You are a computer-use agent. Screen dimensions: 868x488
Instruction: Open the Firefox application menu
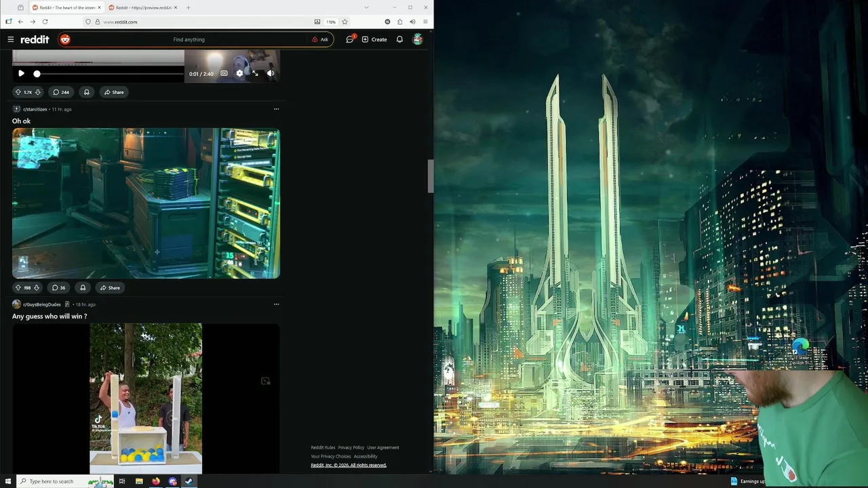(x=425, y=22)
